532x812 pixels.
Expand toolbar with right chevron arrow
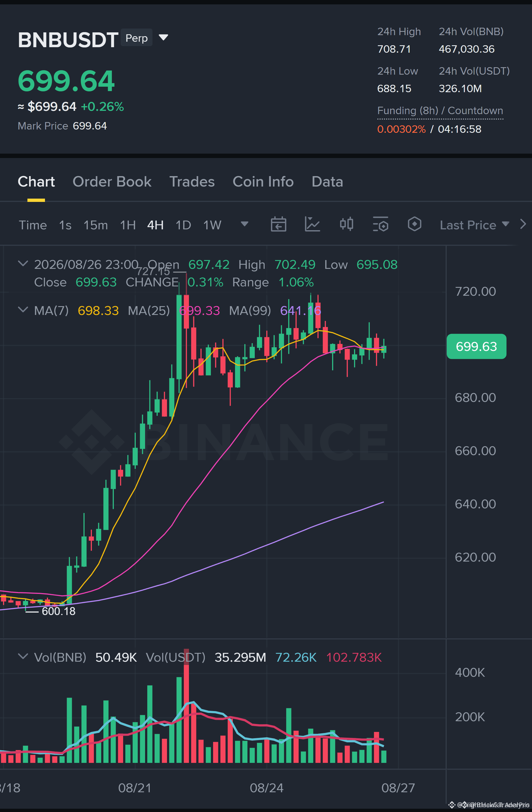[x=523, y=224]
